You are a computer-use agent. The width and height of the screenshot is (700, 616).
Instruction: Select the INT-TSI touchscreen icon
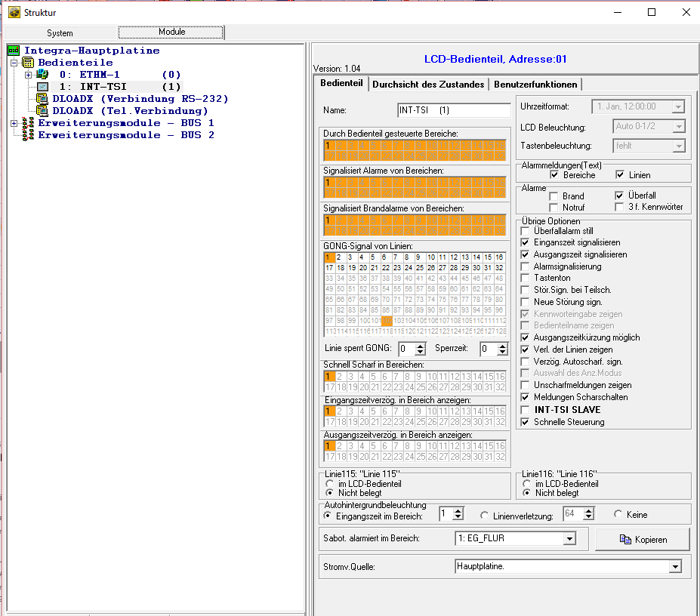[42, 87]
